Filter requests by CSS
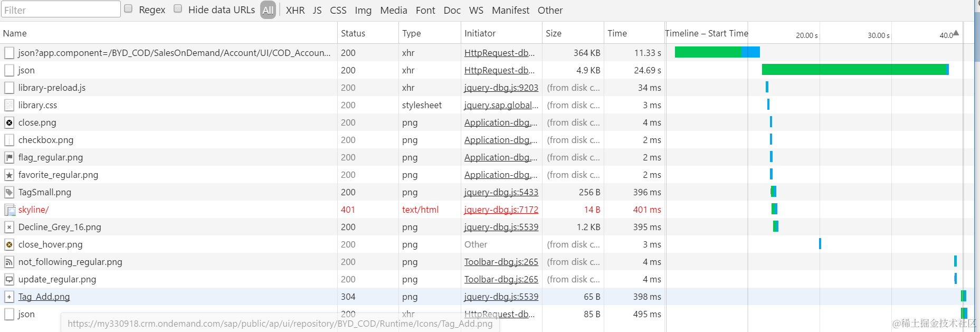The width and height of the screenshot is (980, 332). click(x=338, y=10)
